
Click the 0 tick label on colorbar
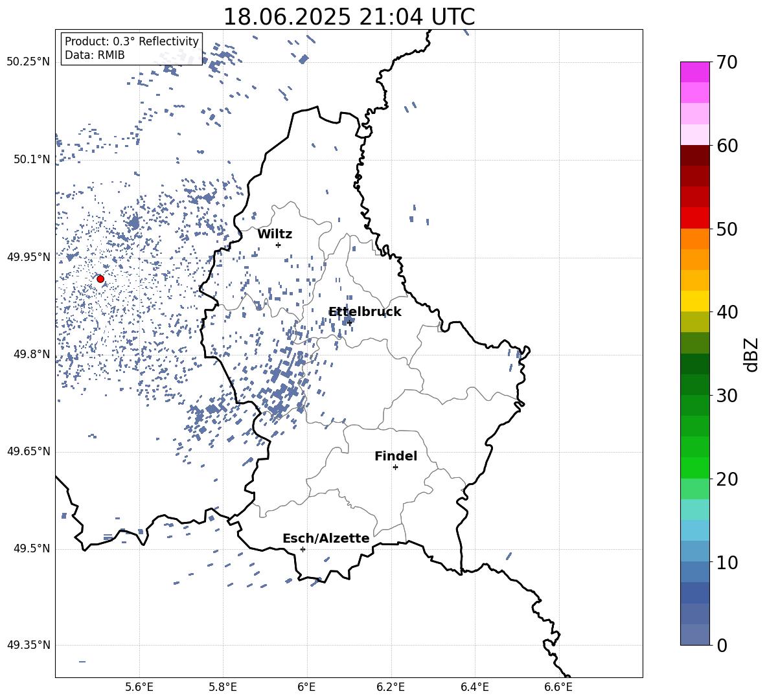tap(722, 646)
